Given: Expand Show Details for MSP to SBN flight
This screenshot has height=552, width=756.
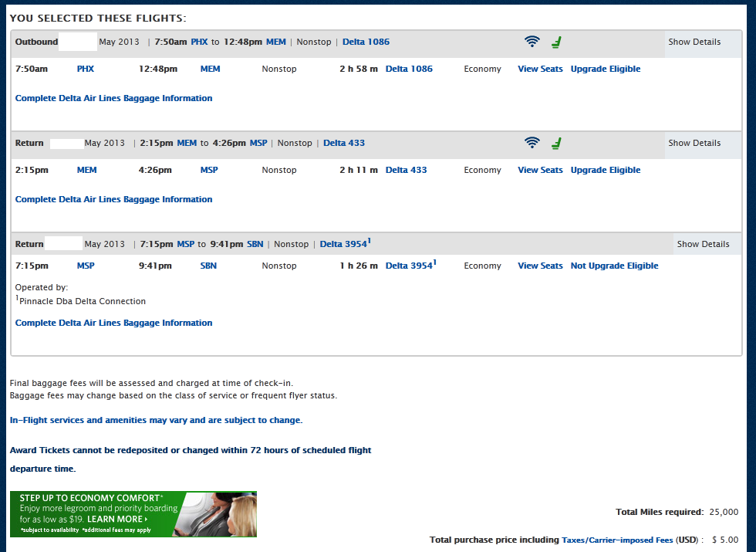Looking at the screenshot, I should 703,244.
